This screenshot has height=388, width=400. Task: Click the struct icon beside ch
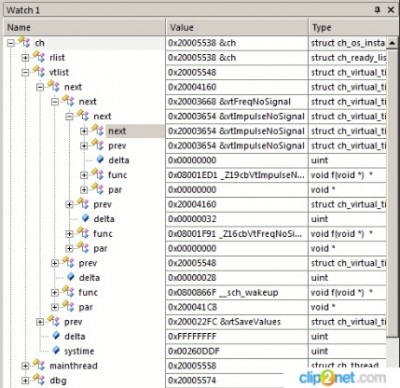click(x=24, y=42)
